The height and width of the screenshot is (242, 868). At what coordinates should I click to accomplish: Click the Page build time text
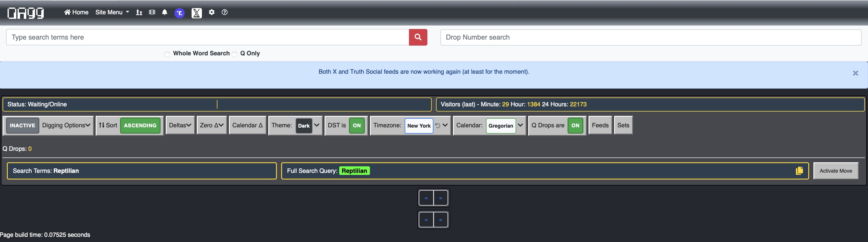(x=45, y=235)
